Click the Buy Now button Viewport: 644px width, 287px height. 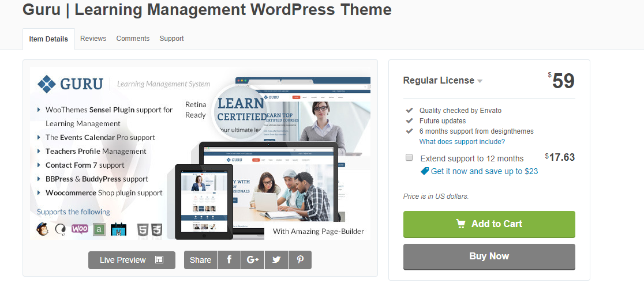pos(489,256)
